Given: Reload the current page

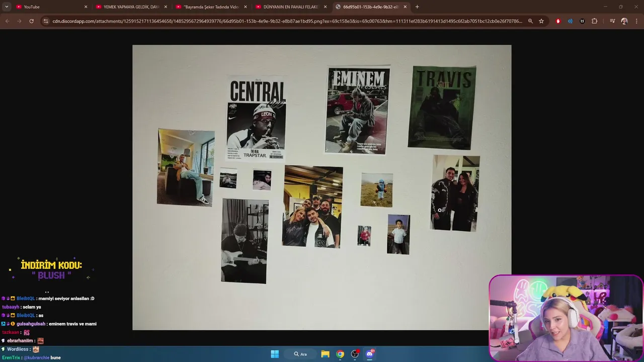Looking at the screenshot, I should (31, 21).
